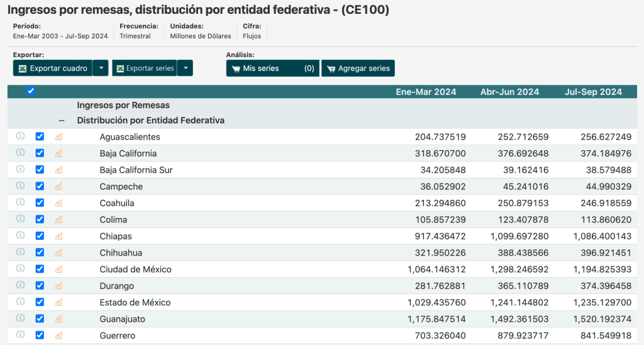Click the Exportar cuadro button

click(53, 68)
